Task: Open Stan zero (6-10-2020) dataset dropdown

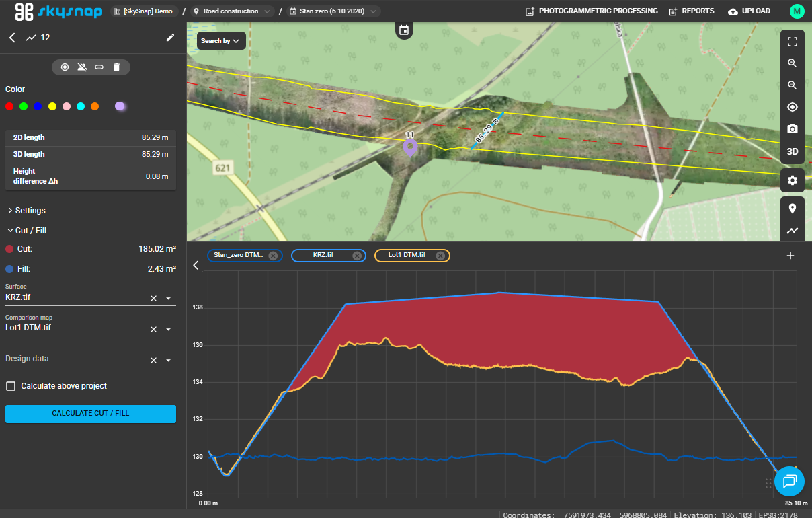Action: pyautogui.click(x=333, y=11)
